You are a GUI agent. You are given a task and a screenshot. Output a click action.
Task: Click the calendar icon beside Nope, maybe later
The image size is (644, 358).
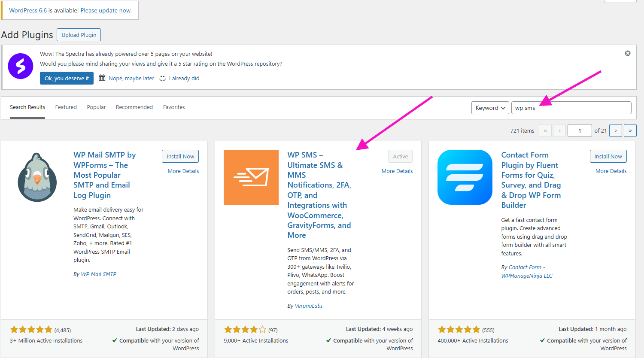pyautogui.click(x=102, y=78)
